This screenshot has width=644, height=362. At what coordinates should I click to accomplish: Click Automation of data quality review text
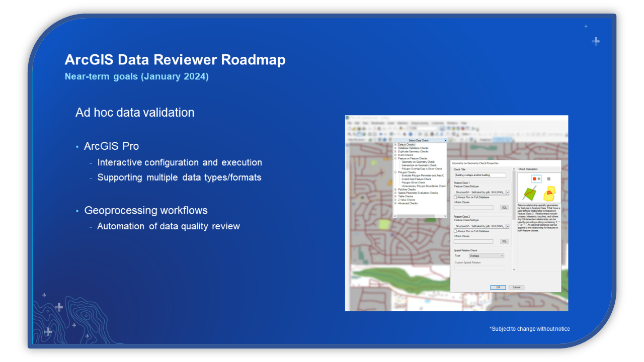169,226
